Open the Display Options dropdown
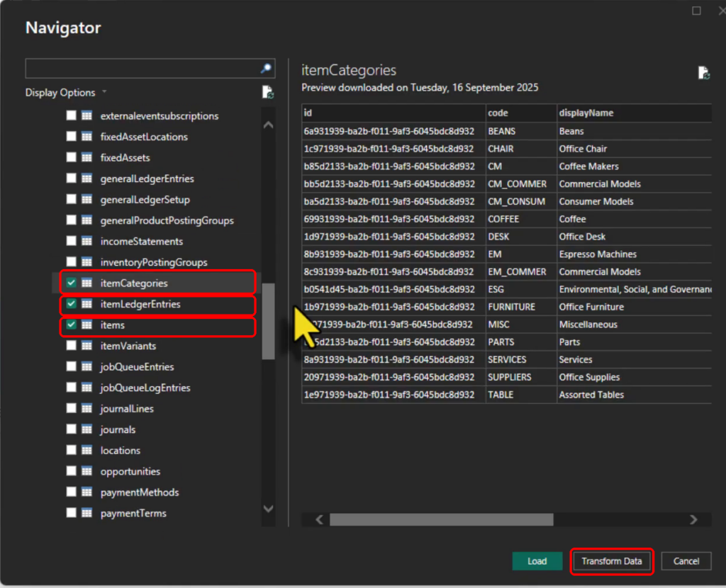The width and height of the screenshot is (726, 588). [66, 93]
